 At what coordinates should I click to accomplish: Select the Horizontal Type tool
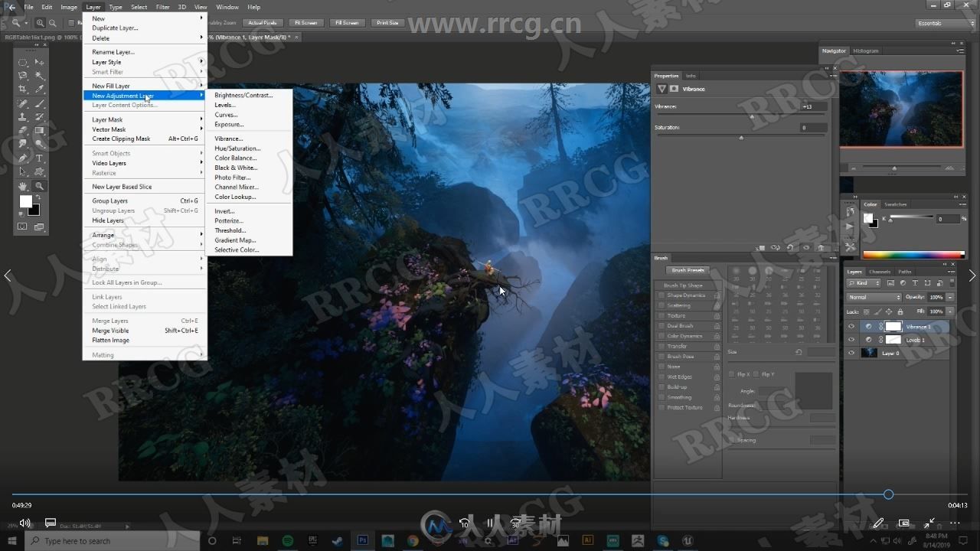click(x=39, y=158)
